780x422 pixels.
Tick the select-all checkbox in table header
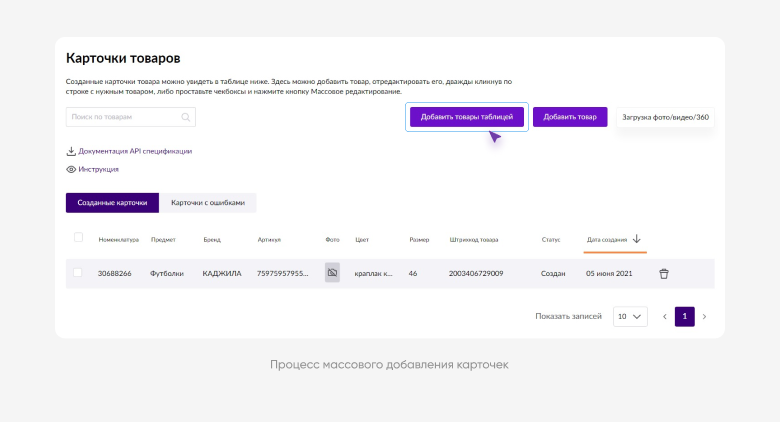click(x=78, y=237)
